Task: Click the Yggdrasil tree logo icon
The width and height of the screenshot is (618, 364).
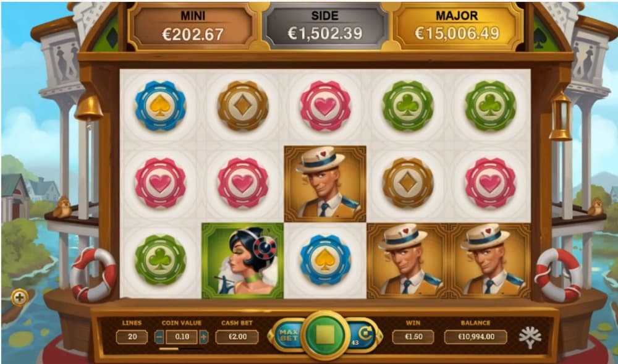Action: [x=530, y=337]
